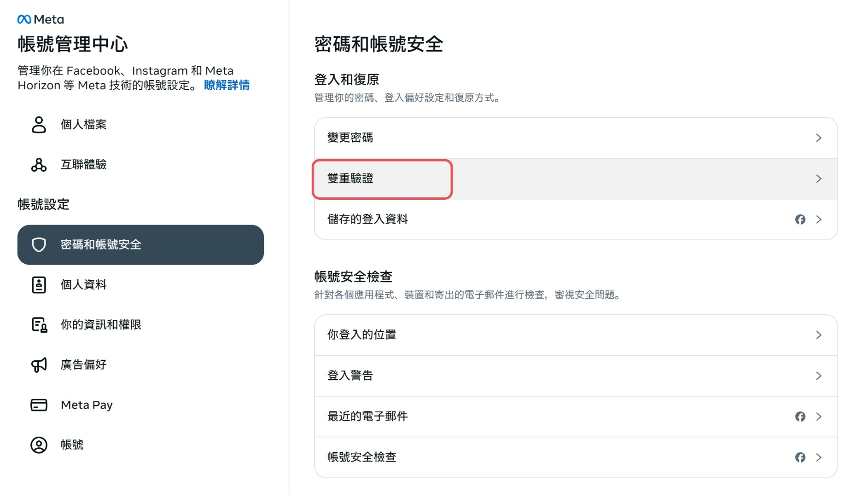This screenshot has width=868, height=497.
Task: Expand the 雙重驗證 row chevron
Action: click(x=819, y=179)
